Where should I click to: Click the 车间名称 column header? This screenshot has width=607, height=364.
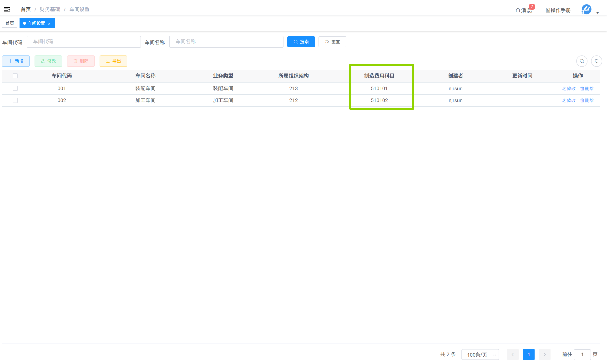(145, 76)
